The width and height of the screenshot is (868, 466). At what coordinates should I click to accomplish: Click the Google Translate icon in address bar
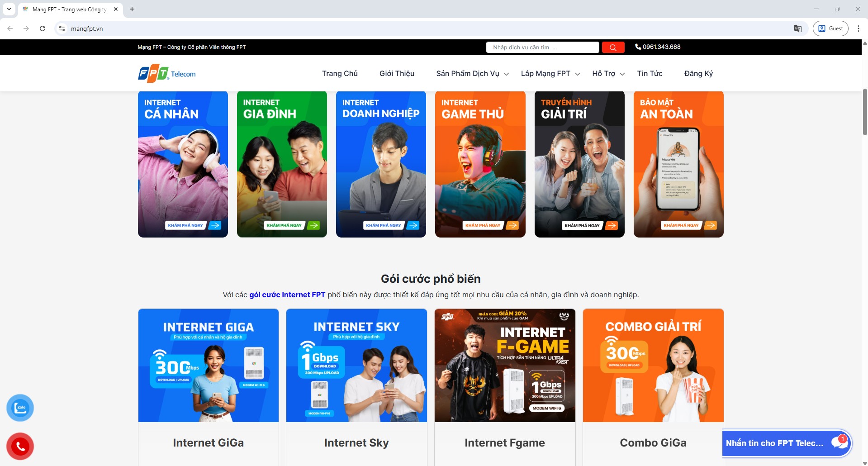[798, 29]
